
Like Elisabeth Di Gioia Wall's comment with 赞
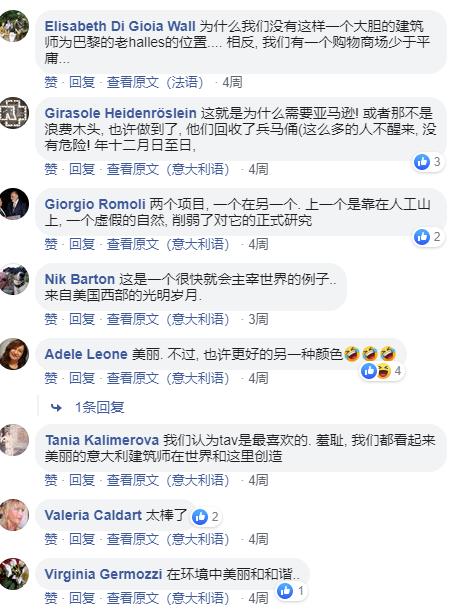(x=51, y=82)
